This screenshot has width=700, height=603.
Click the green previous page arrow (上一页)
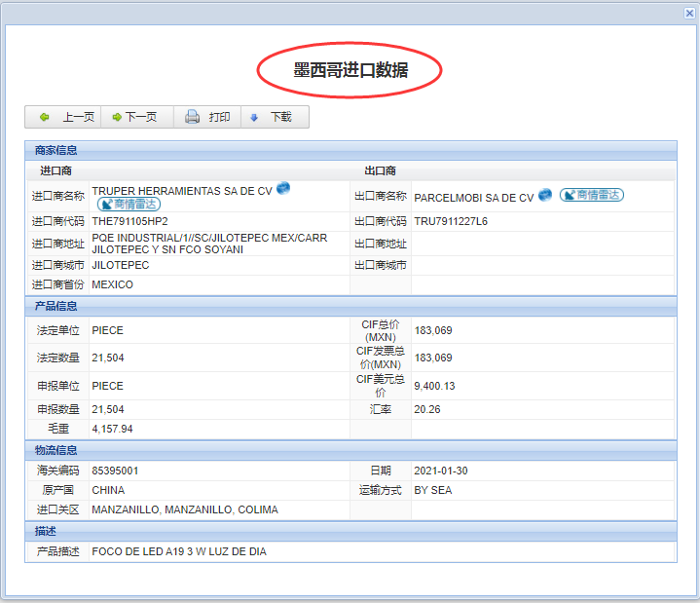point(45,117)
